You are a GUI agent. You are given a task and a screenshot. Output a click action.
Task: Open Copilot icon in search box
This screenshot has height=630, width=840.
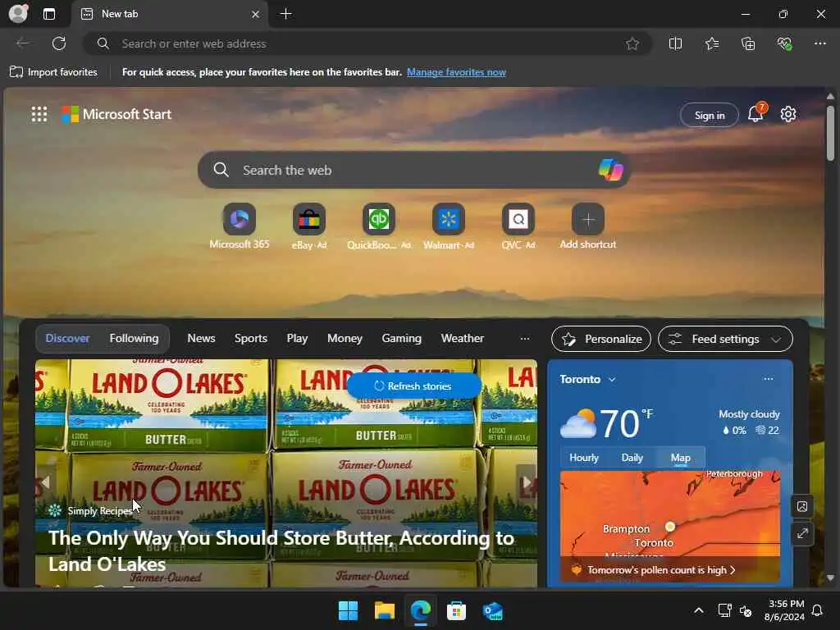point(610,170)
